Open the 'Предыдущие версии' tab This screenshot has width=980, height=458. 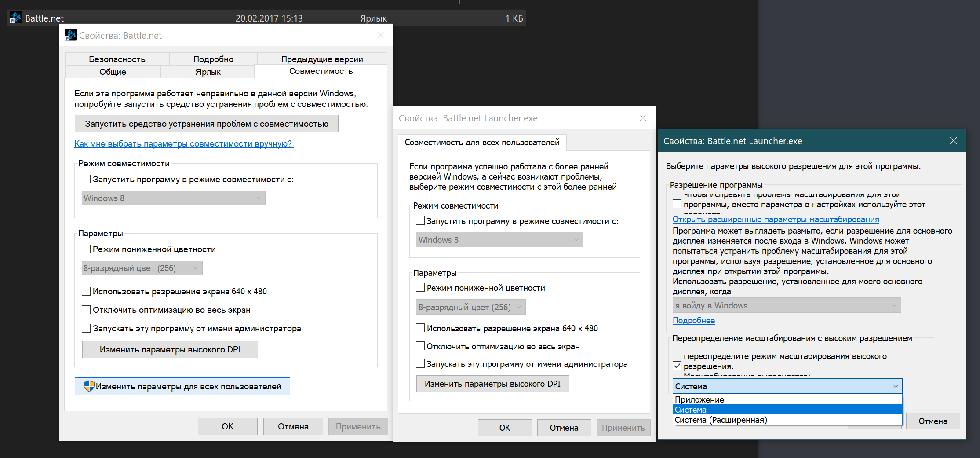pyautogui.click(x=322, y=59)
